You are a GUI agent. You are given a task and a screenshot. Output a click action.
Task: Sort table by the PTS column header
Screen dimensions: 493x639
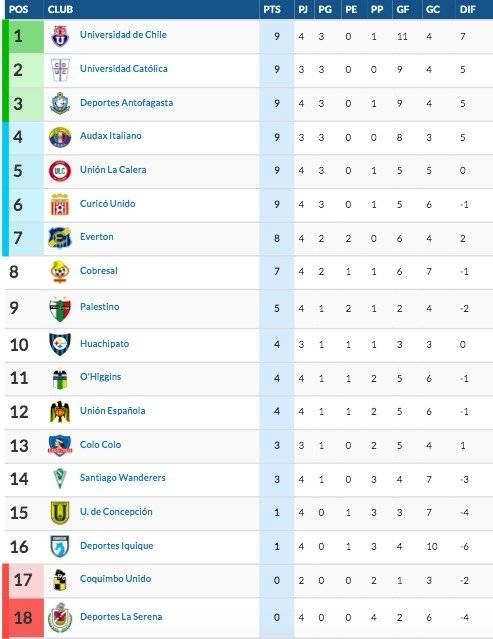tap(272, 9)
